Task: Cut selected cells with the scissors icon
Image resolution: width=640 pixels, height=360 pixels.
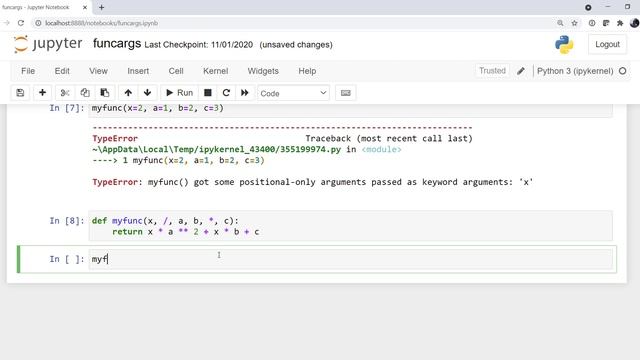Action: point(65,93)
